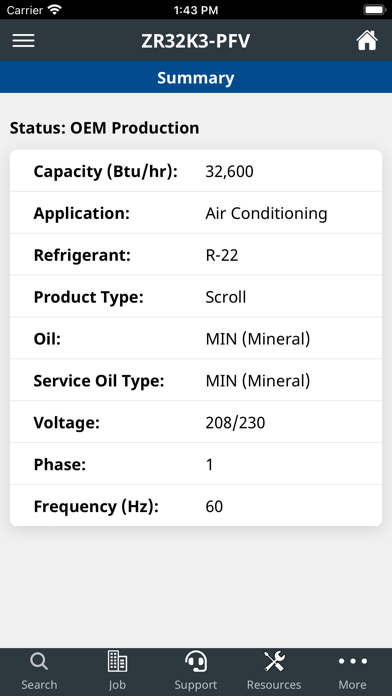This screenshot has height=696, width=392.
Task: Open the hamburger menu
Action: [x=24, y=40]
